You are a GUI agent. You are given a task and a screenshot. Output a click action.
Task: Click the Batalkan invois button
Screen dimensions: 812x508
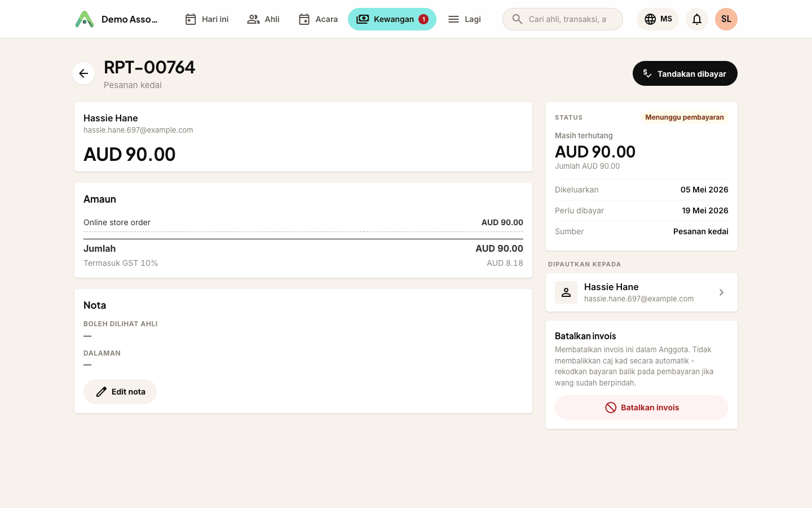click(642, 408)
